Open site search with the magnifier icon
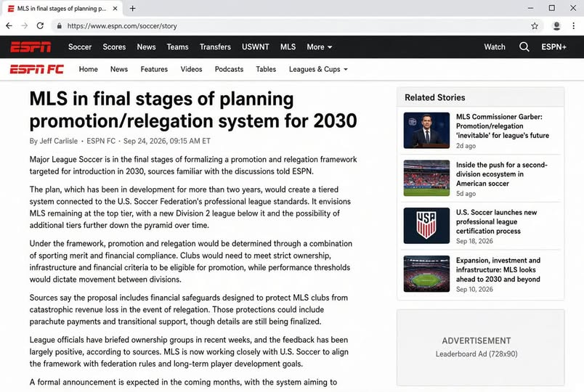This screenshot has height=392, width=584. click(524, 47)
